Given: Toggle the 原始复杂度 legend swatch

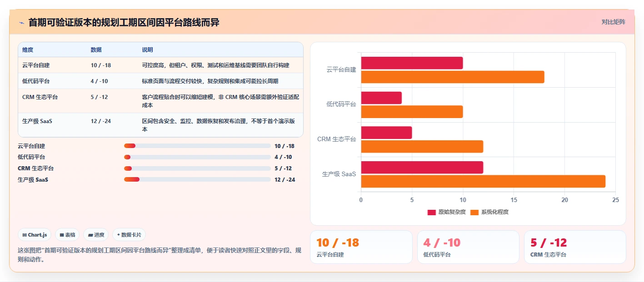Looking at the screenshot, I should pyautogui.click(x=431, y=212).
